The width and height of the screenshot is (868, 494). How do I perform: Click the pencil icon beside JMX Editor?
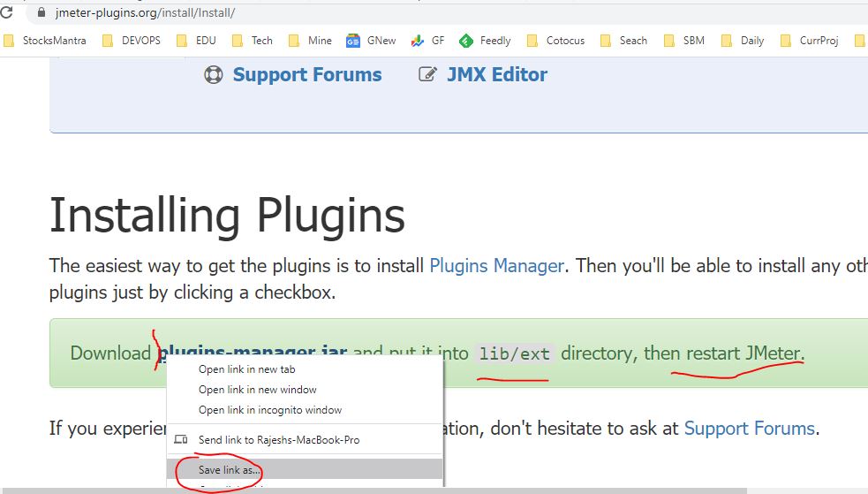[x=427, y=75]
